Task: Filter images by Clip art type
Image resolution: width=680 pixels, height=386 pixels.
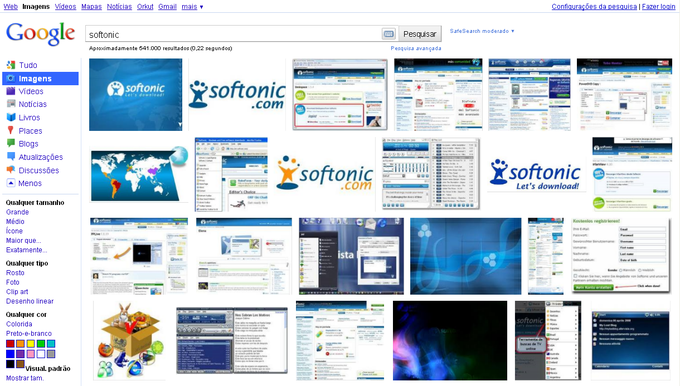Action: [x=17, y=292]
